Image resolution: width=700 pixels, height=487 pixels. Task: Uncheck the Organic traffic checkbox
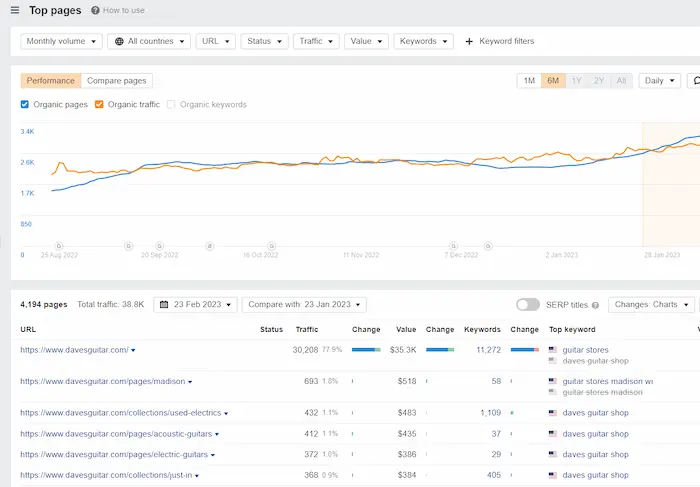99,104
